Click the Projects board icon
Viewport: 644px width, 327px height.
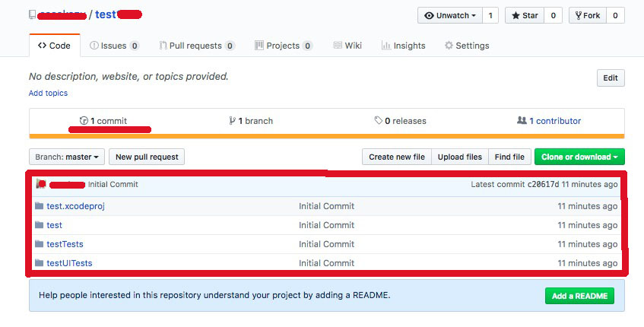pyautogui.click(x=259, y=45)
